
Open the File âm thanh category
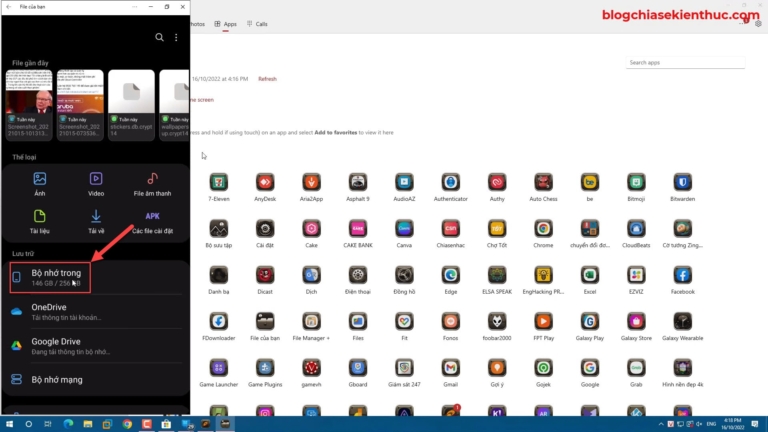[x=152, y=184]
